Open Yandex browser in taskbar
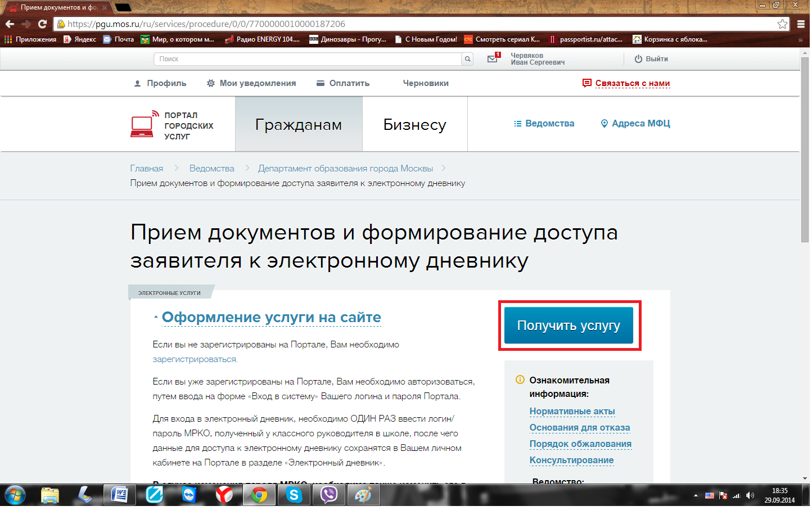Viewport: 812px width, 515px height. 224,496
